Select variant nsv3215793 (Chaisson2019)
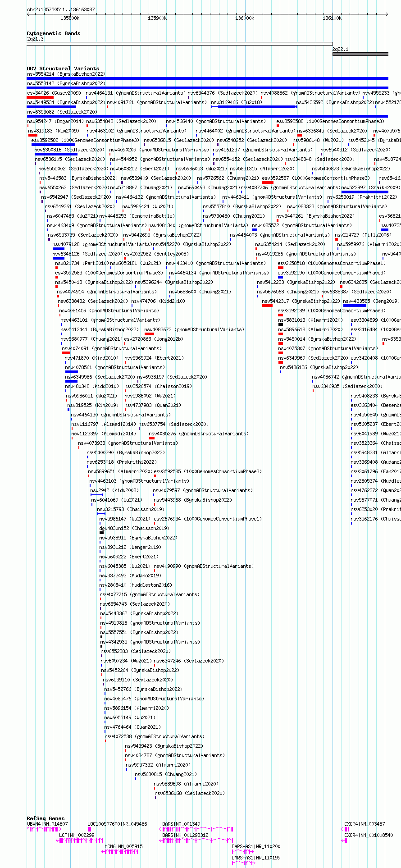The height and width of the screenshot is (868, 401). point(101,514)
